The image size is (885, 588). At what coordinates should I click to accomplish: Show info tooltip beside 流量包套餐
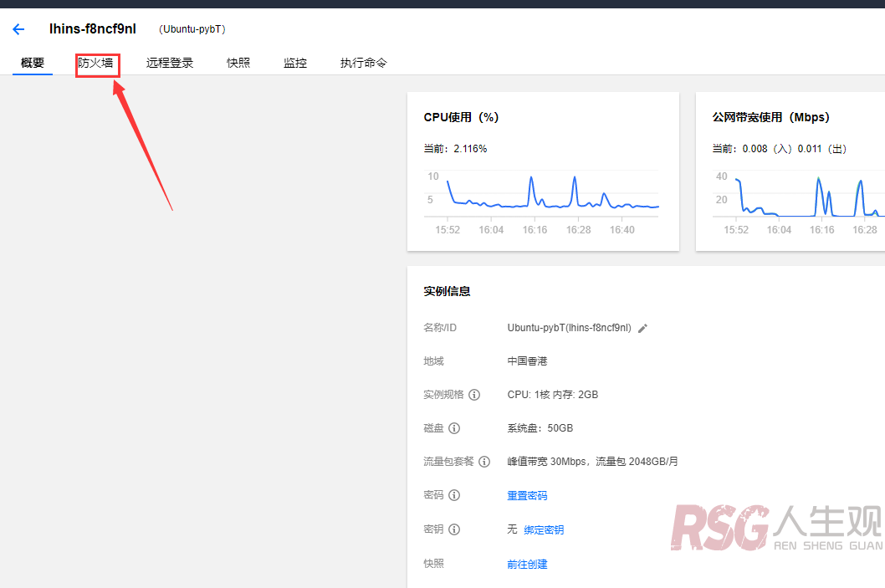484,462
